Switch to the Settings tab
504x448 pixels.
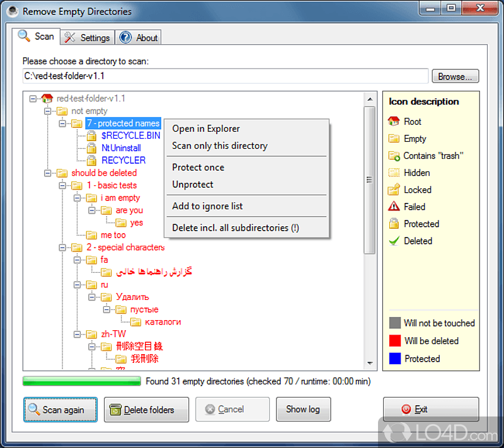(87, 37)
